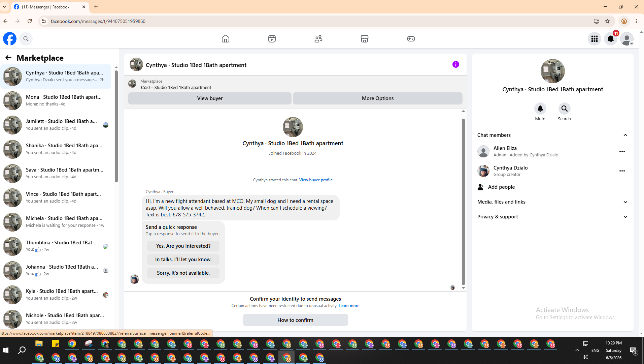Open the Michela conversation in the chat list
The width and height of the screenshot is (644, 364).
coord(56,222)
